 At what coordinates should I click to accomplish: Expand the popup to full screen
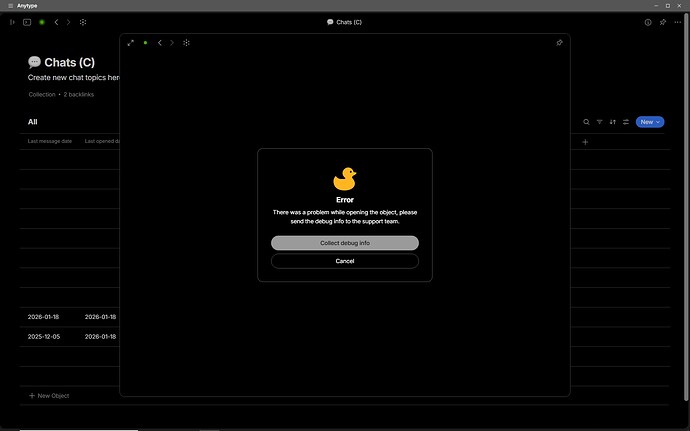pyautogui.click(x=131, y=43)
